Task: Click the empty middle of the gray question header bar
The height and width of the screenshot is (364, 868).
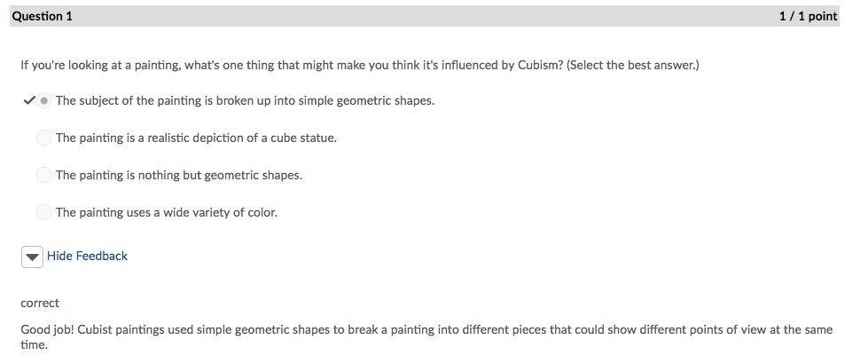Action: (426, 16)
